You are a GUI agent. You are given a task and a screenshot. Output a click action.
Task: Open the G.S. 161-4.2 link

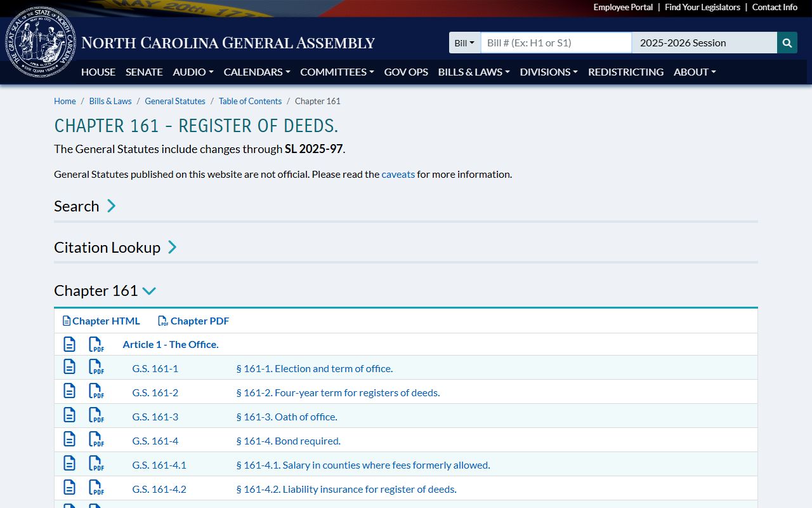click(159, 489)
